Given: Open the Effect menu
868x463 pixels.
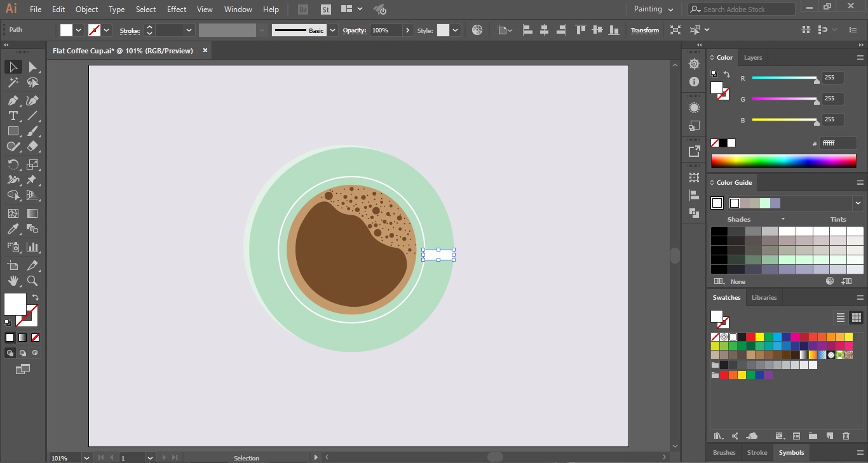Looking at the screenshot, I should pos(176,9).
